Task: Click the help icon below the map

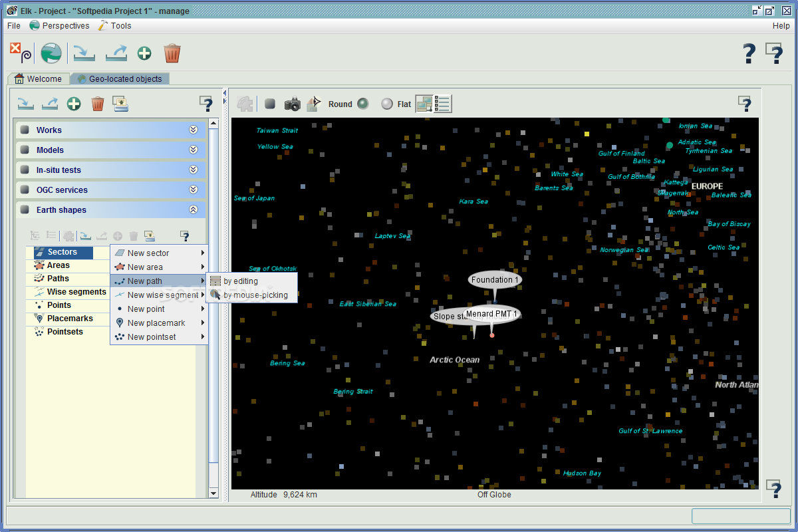Action: click(773, 489)
